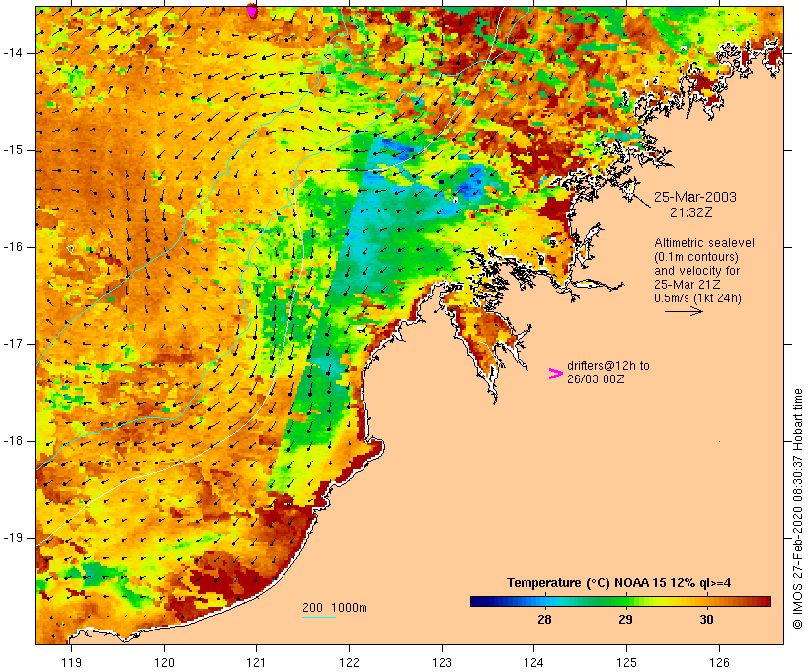Click the date label 25-Mar-2003

(x=695, y=197)
